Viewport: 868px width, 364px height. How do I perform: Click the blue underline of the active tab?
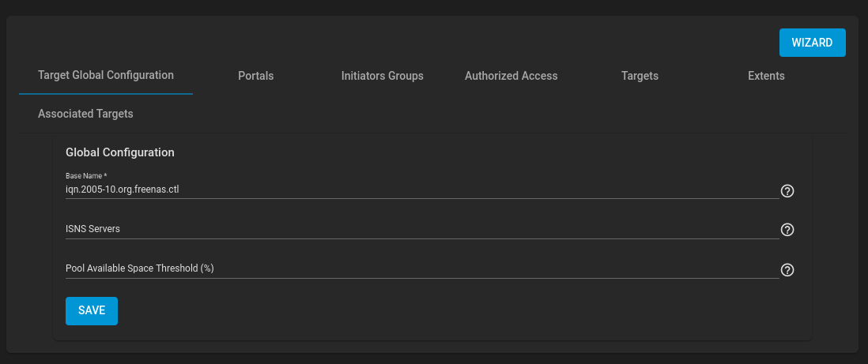pyautogui.click(x=106, y=94)
